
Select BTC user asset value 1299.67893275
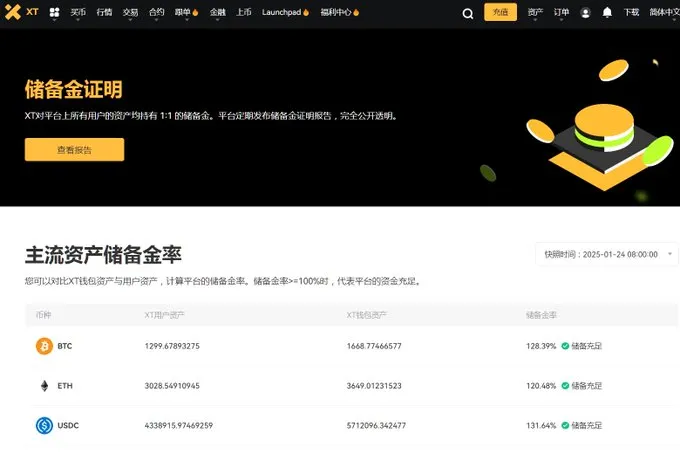[172, 346]
